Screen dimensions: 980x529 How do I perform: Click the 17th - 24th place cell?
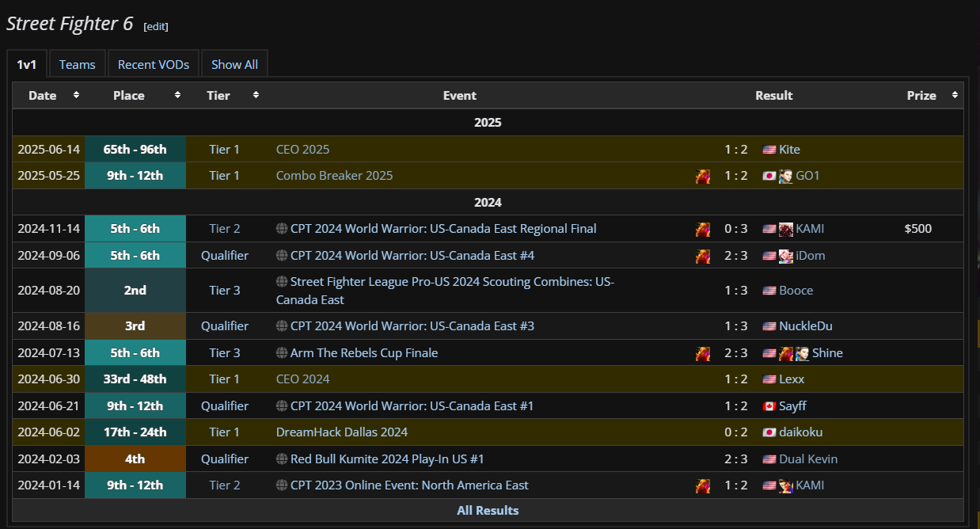tap(135, 432)
